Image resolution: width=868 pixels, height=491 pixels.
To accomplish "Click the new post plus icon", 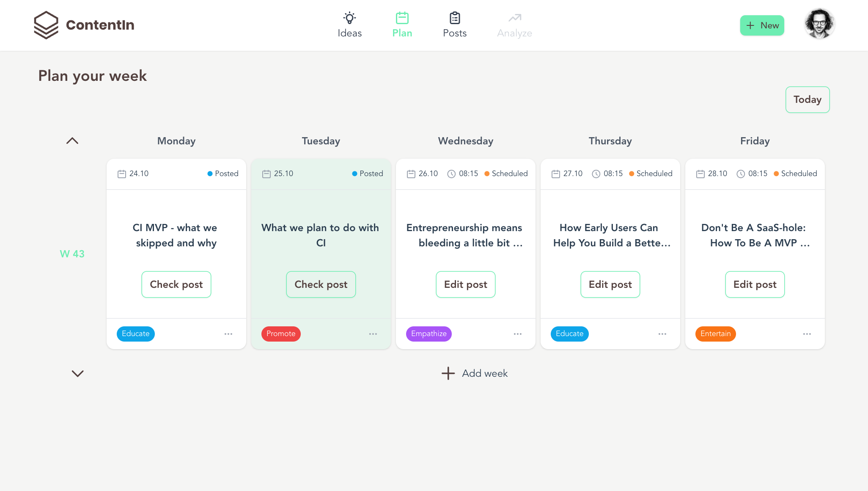I will pos(750,25).
